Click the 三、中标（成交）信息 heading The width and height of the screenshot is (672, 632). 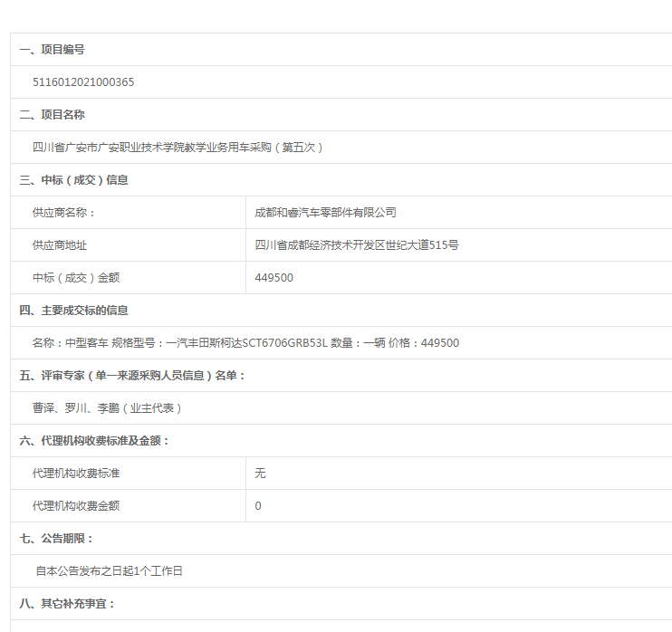point(74,180)
